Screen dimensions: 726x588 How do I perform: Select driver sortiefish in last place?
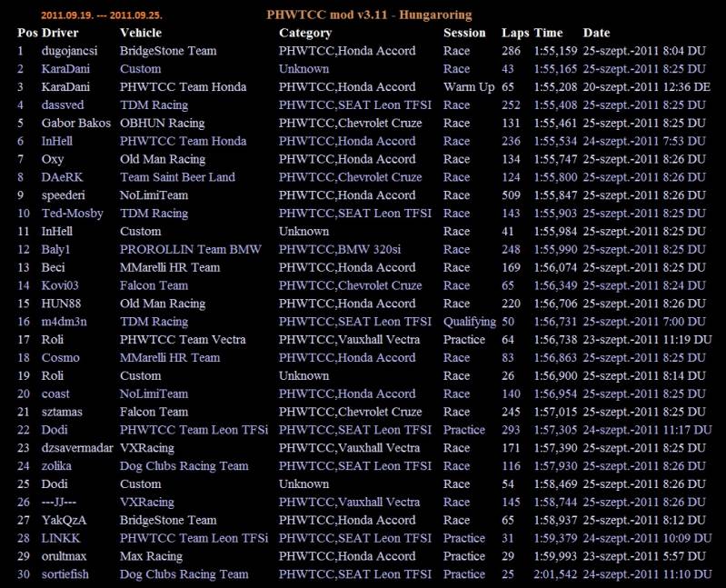pyautogui.click(x=70, y=574)
